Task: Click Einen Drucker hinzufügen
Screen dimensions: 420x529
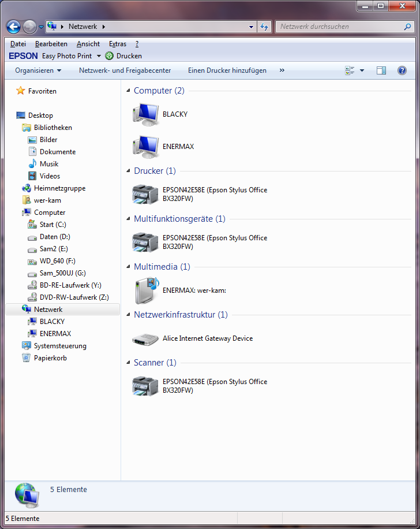Action: point(227,70)
